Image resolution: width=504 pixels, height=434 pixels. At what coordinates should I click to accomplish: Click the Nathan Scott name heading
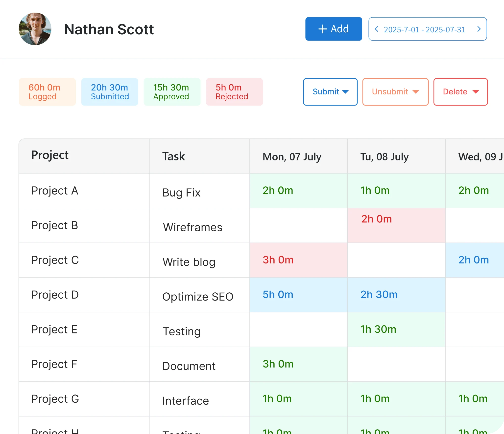coord(109,29)
